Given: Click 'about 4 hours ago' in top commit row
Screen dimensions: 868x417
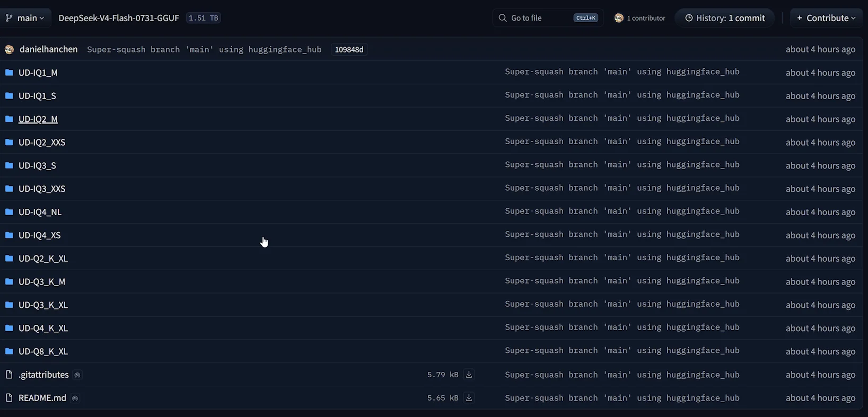Looking at the screenshot, I should (x=820, y=49).
